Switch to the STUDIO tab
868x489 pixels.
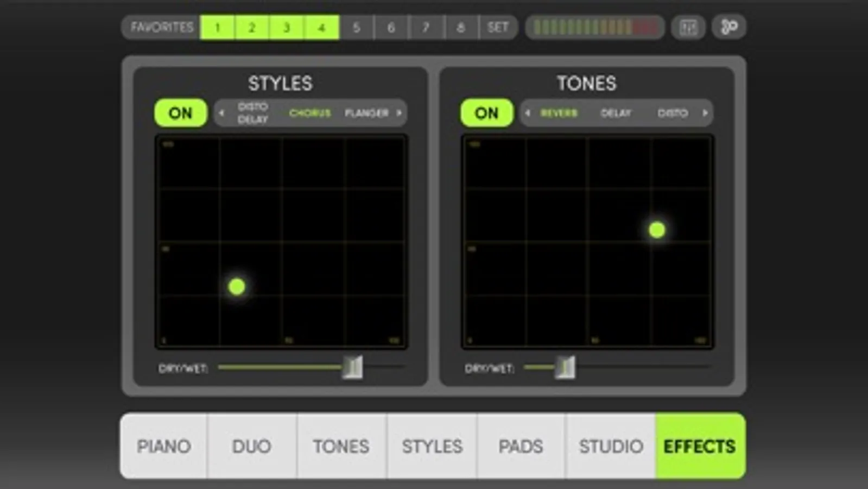click(x=611, y=446)
